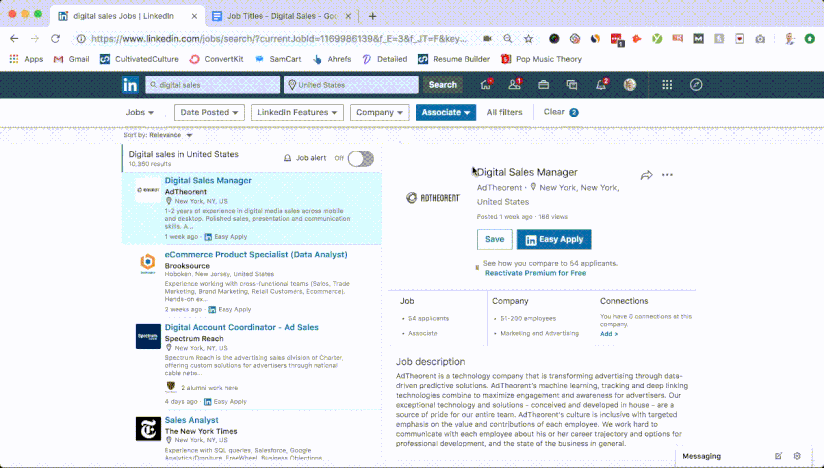Click the LinkedIn logo
This screenshot has height=468, width=824.
click(130, 85)
